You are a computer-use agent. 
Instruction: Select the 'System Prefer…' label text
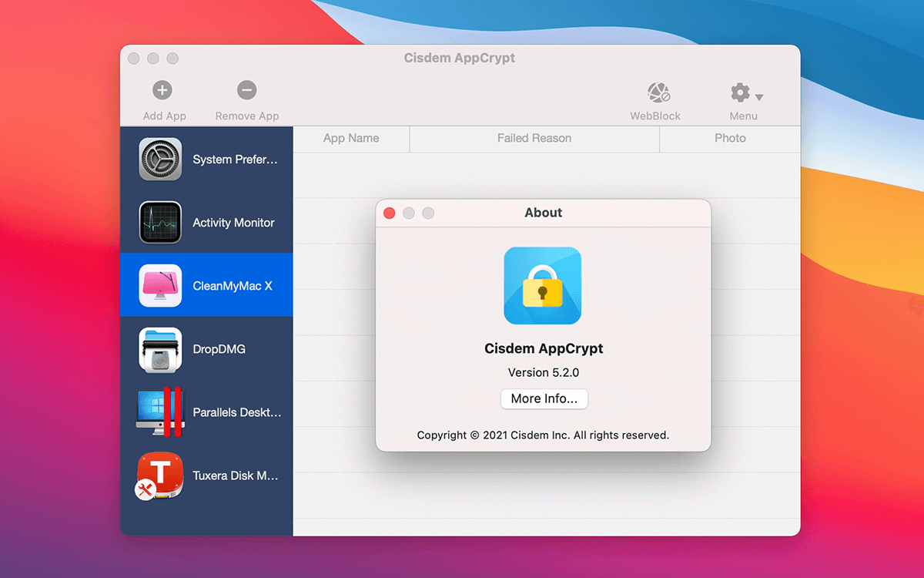click(x=235, y=160)
